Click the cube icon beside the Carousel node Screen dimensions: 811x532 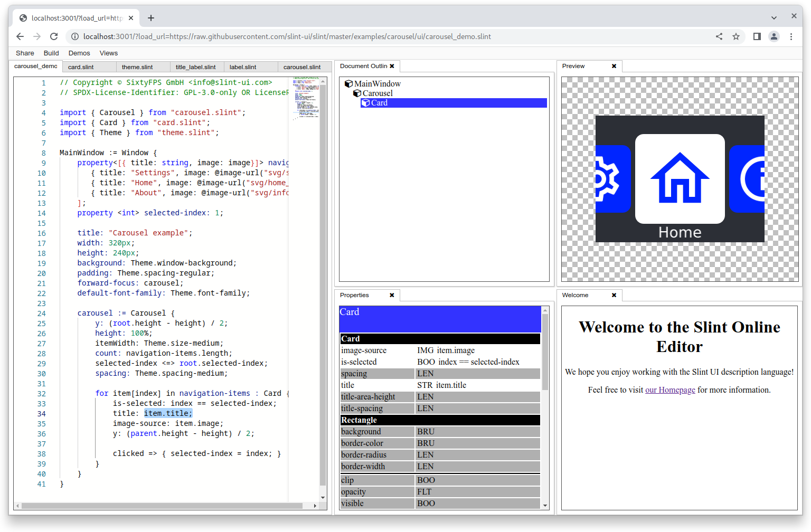[357, 93]
